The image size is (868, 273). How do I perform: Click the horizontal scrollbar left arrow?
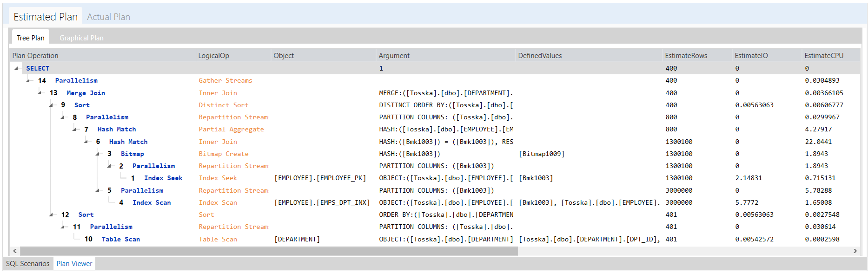click(x=15, y=251)
